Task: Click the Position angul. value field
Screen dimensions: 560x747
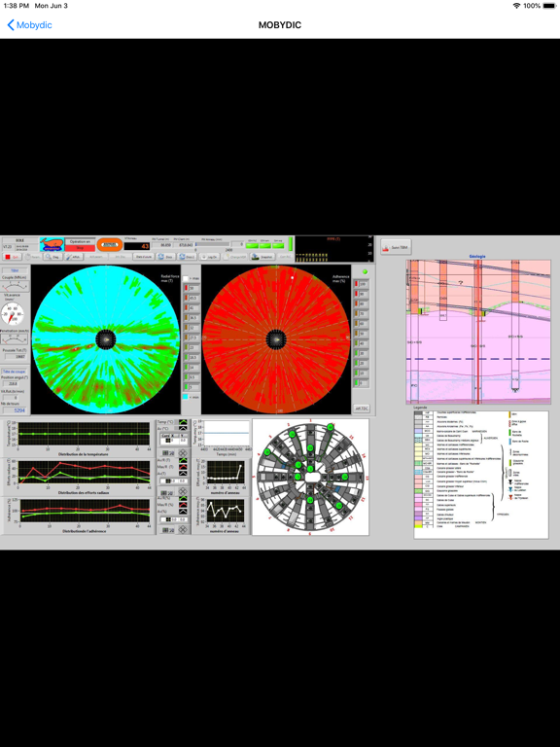Action: point(13,383)
